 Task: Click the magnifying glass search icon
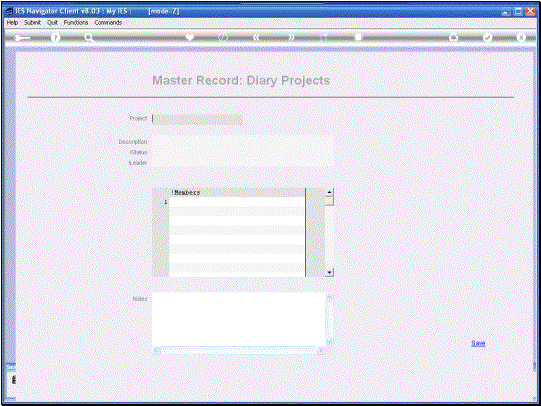click(x=89, y=38)
